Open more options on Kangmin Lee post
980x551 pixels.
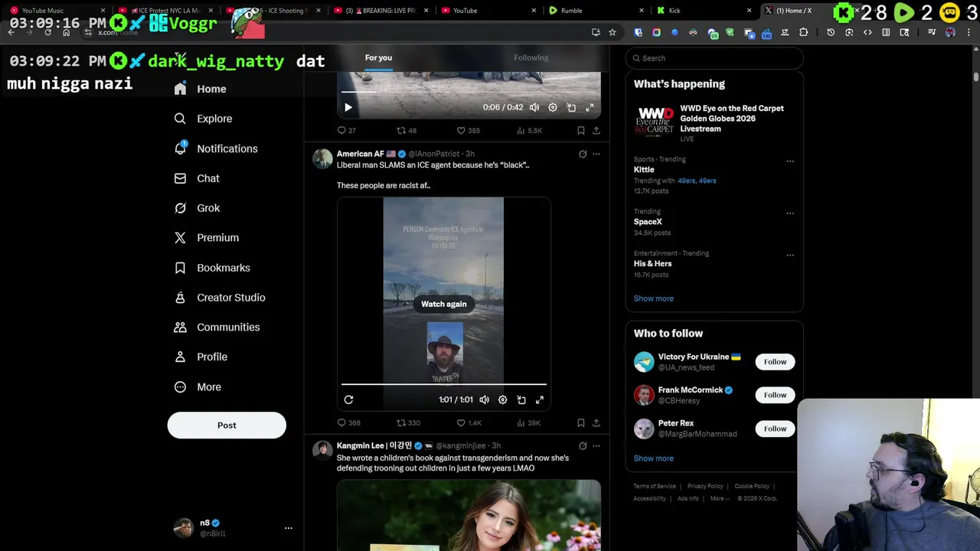pos(596,445)
